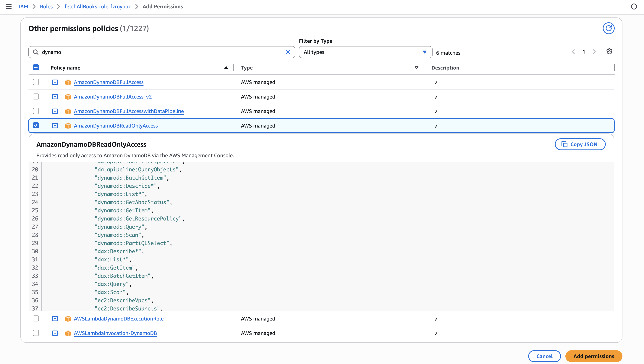Click the read only access description text
Screen dimensions: 644x364
(135, 155)
